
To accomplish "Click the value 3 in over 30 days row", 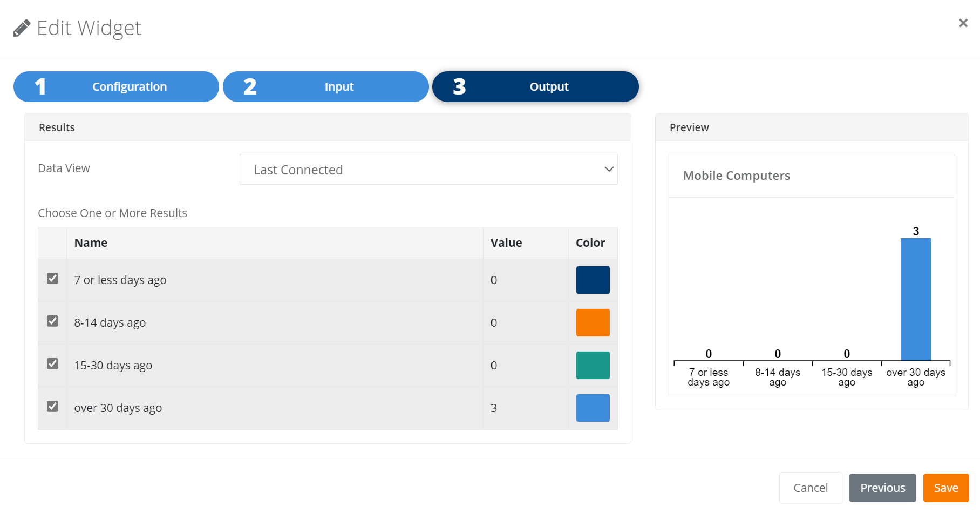I will pos(493,408).
